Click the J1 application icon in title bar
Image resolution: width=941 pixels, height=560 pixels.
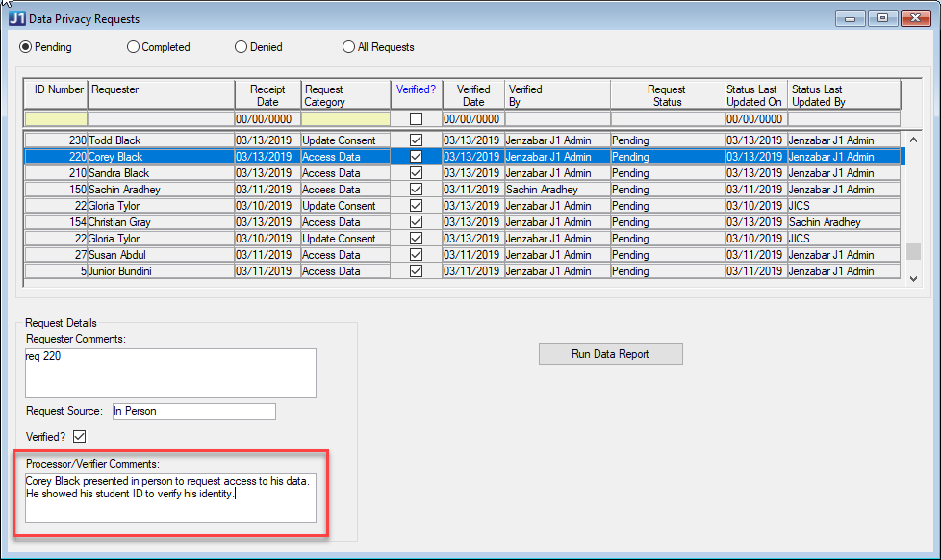[16, 18]
